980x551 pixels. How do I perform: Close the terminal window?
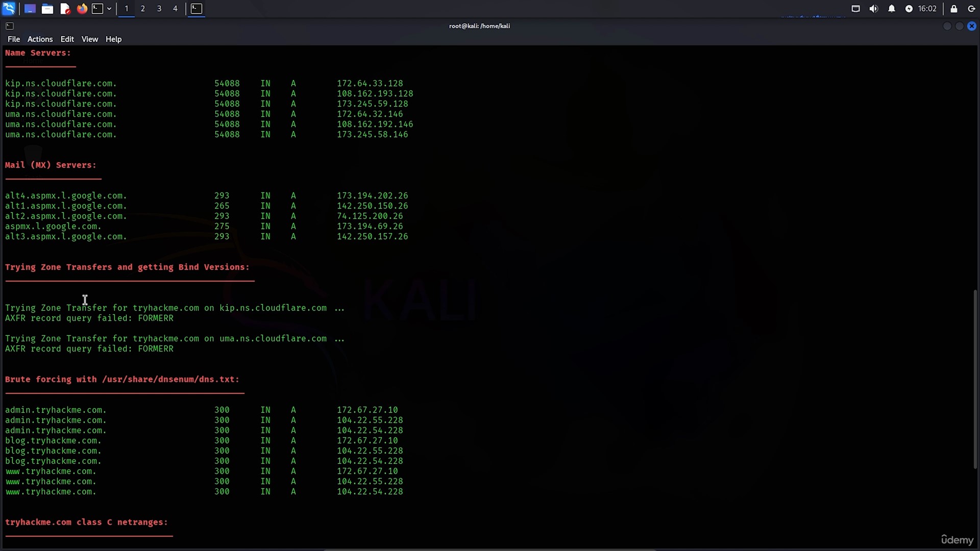click(972, 26)
